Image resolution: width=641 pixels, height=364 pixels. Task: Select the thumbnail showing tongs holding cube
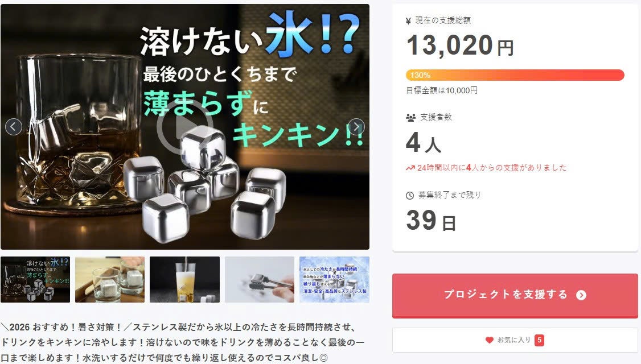point(260,279)
